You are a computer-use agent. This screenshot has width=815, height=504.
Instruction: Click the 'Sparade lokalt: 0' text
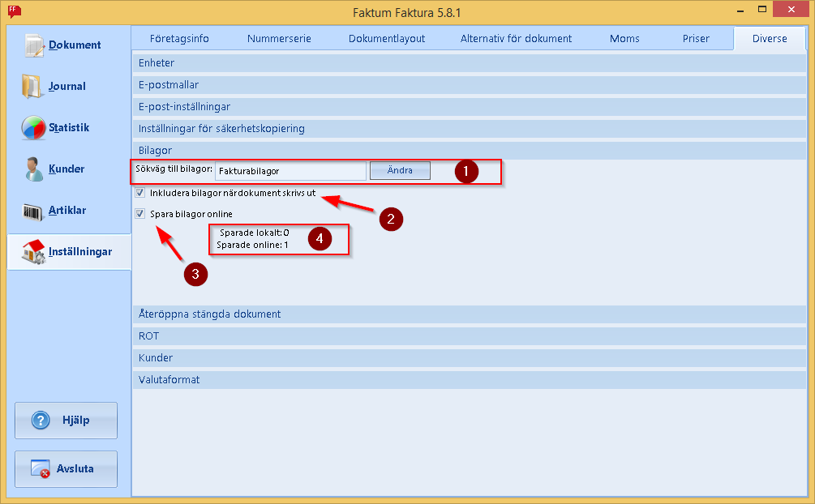point(254,233)
